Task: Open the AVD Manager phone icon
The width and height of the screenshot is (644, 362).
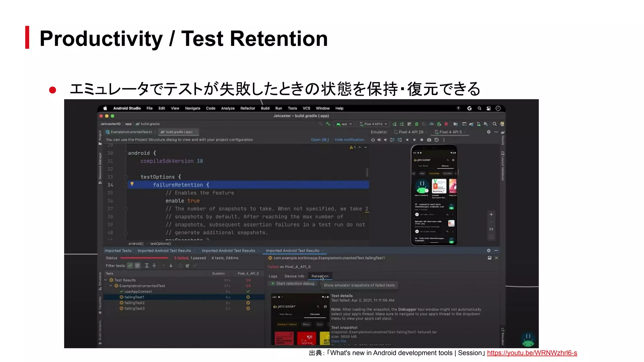Action: (479, 124)
